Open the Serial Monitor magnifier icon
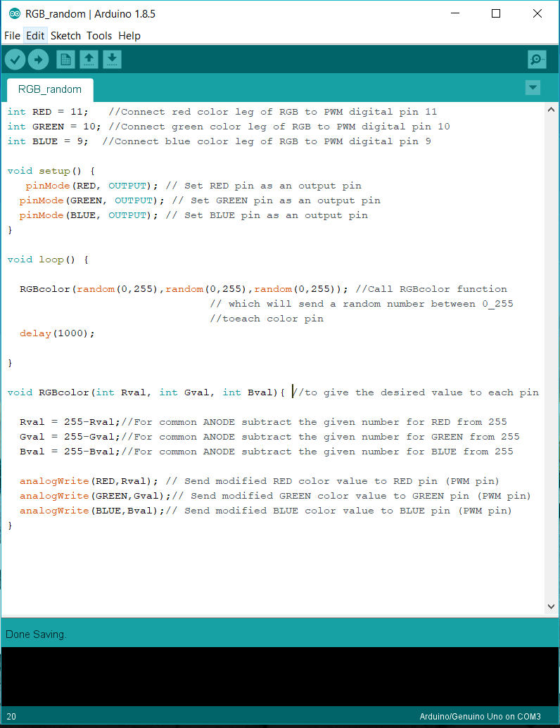560x728 pixels. tap(537, 59)
